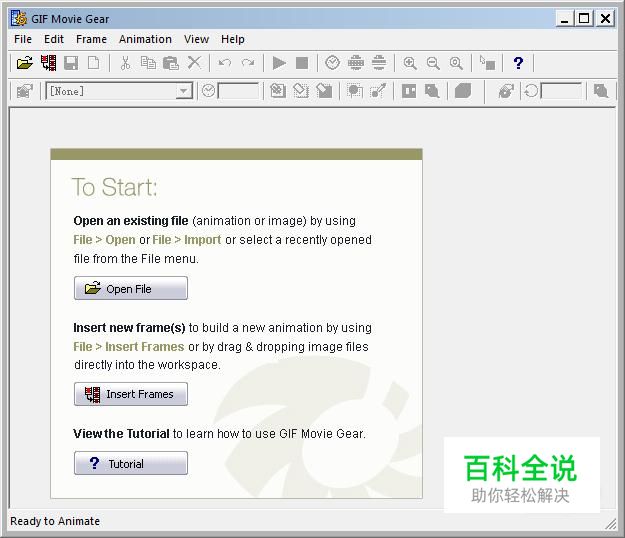Open the Edit menu

pyautogui.click(x=54, y=39)
